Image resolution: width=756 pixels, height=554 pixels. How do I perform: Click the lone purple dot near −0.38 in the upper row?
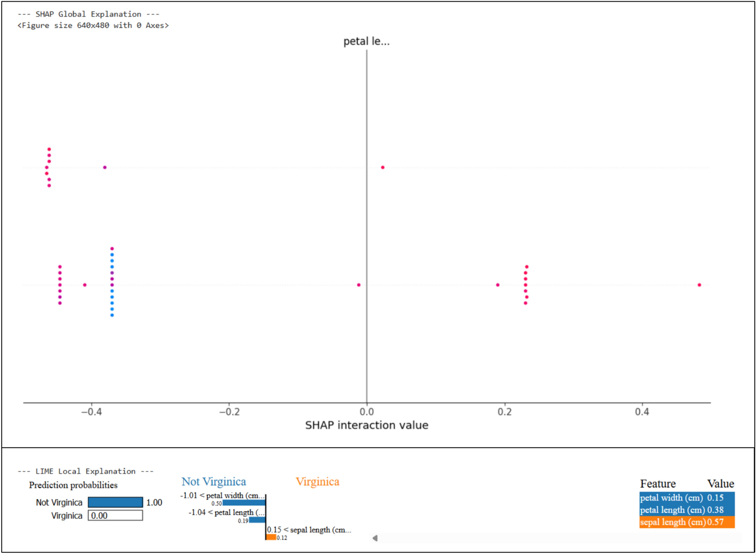(x=105, y=167)
